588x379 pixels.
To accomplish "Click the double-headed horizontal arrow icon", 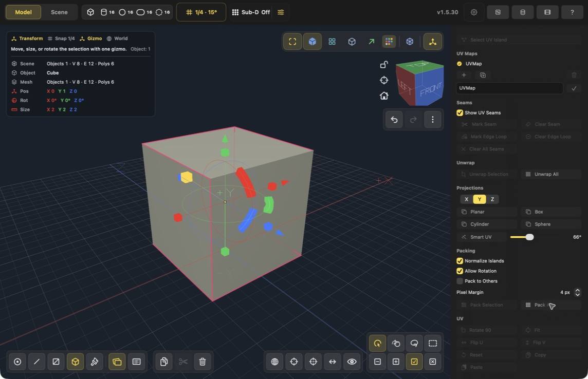I will [x=332, y=362].
